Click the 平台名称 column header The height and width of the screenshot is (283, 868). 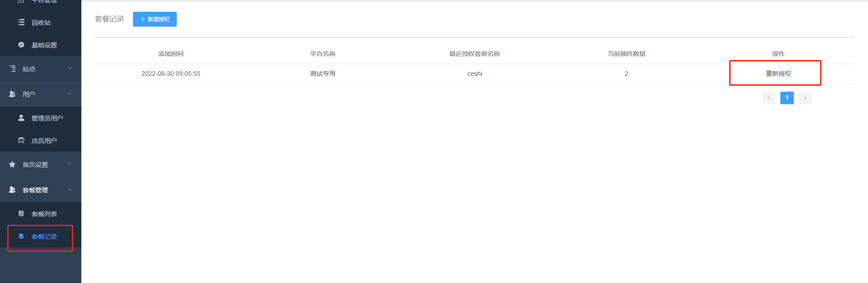323,54
